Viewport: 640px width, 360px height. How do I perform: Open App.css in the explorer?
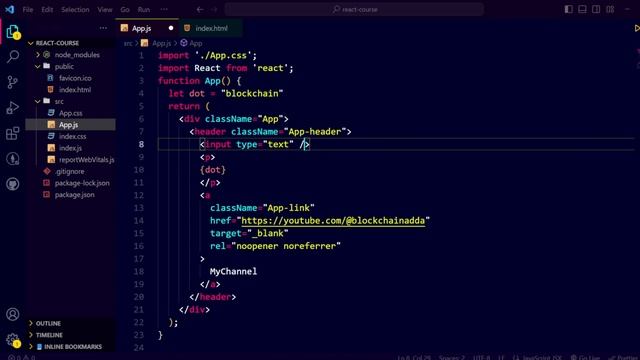click(71, 113)
